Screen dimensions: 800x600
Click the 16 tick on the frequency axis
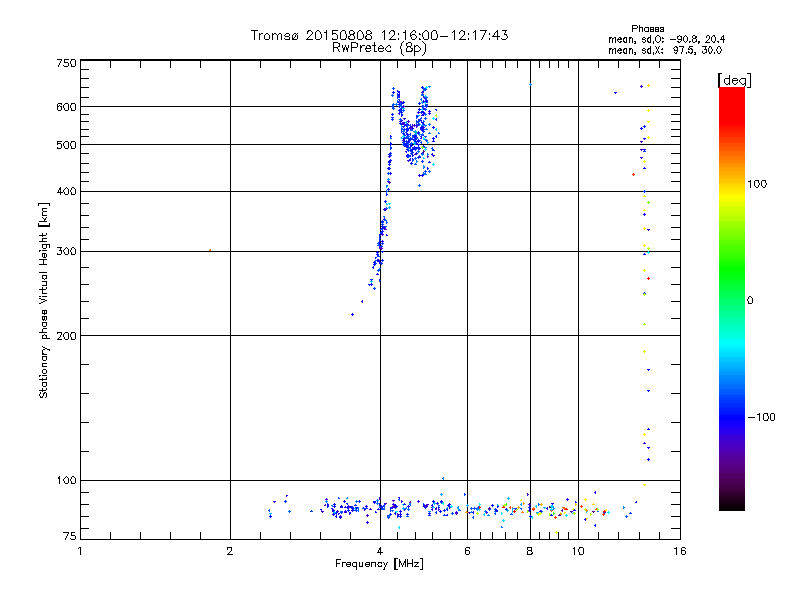(x=680, y=551)
